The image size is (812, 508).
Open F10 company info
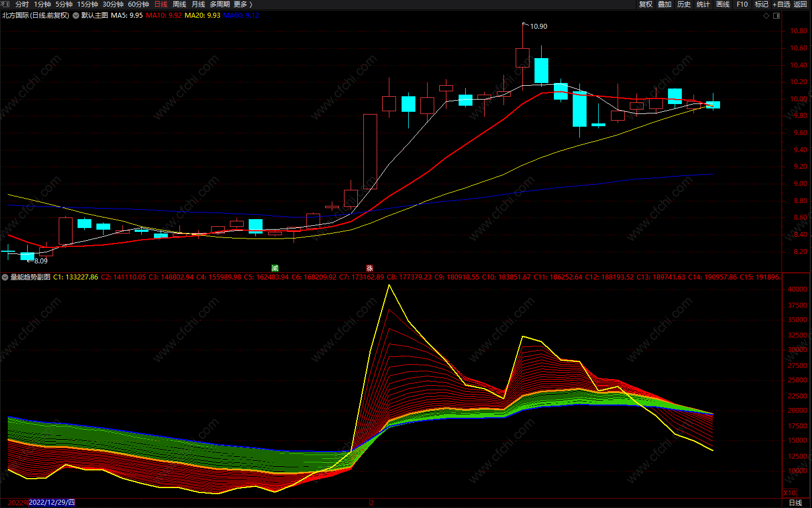tap(742, 4)
